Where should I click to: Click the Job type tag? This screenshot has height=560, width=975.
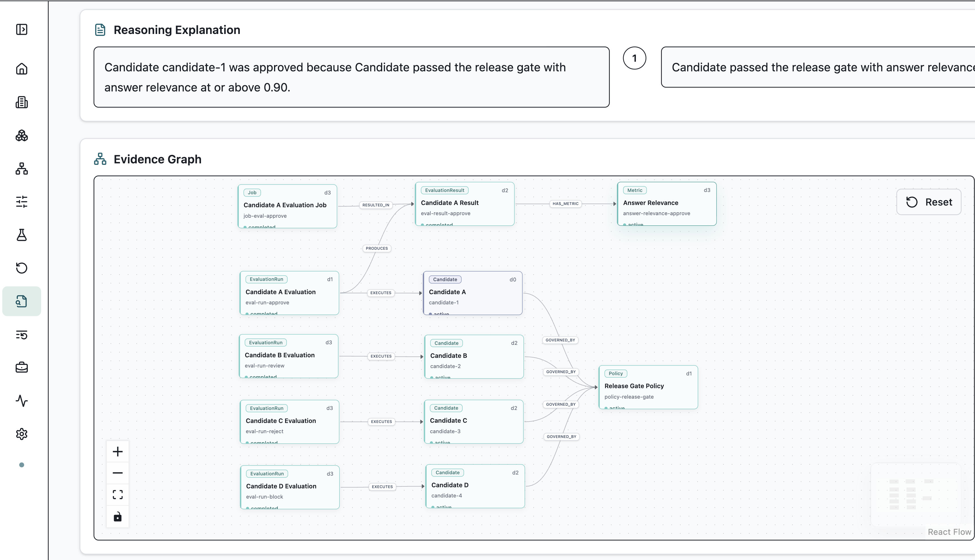(x=252, y=193)
